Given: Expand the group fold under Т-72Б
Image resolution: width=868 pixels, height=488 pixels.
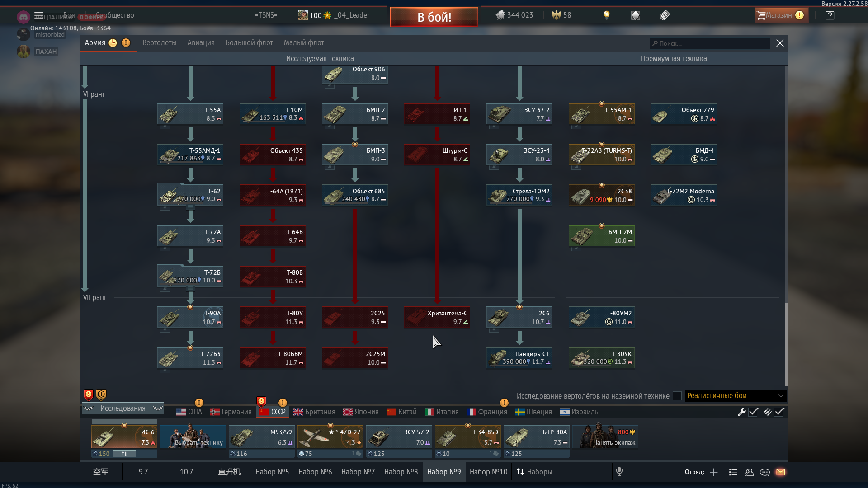Looking at the screenshot, I should pos(190,288).
